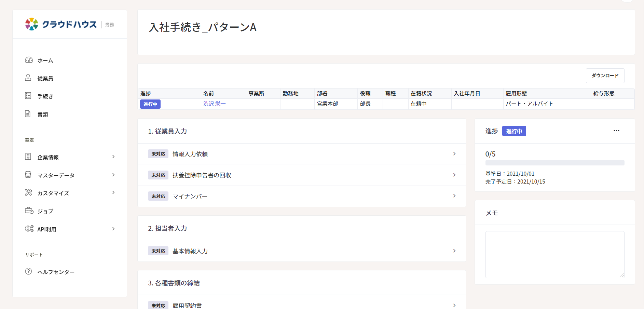Image resolution: width=644 pixels, height=309 pixels.
Task: Click inside the メモ text area
Action: coord(555,255)
